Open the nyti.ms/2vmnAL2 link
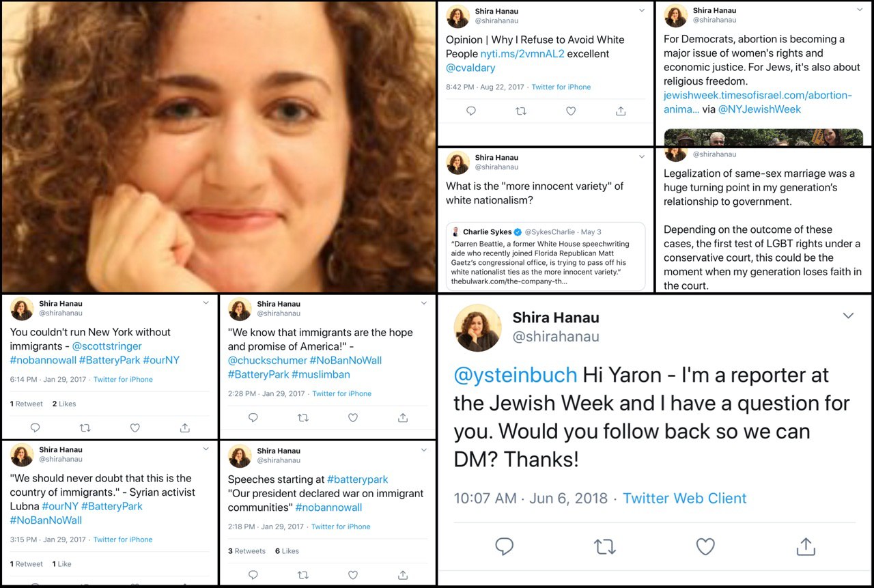 522,54
